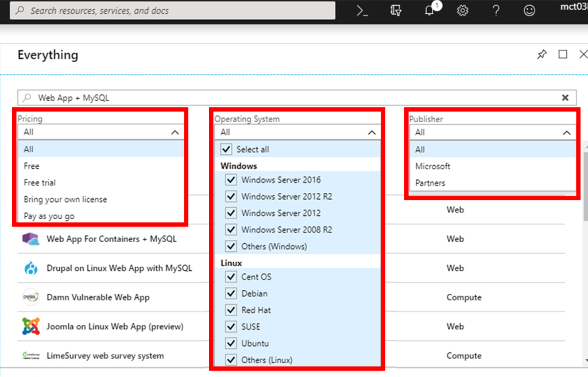This screenshot has height=377, width=588.
Task: Choose Free trial pricing option
Action: (x=101, y=182)
